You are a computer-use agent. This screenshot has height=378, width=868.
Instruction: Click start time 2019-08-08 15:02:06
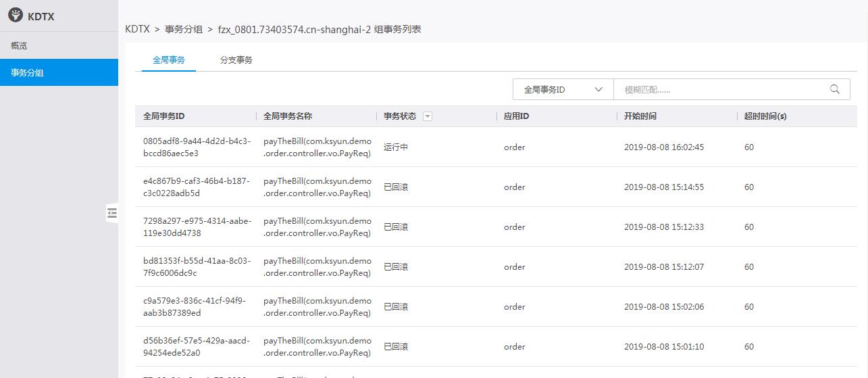click(x=664, y=307)
